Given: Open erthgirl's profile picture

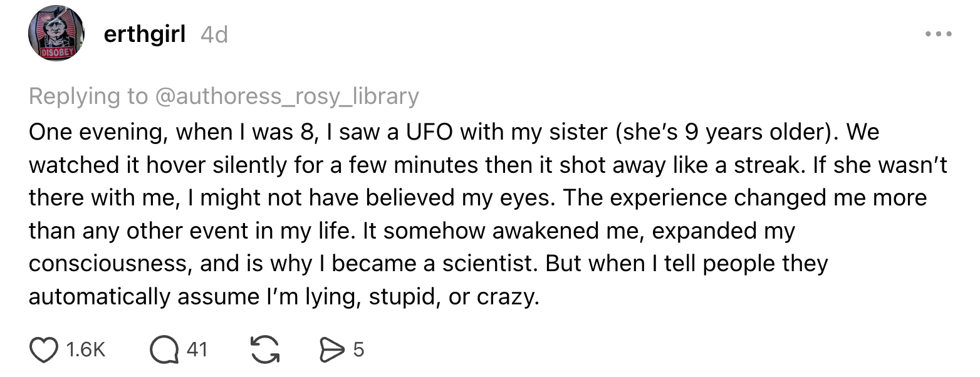Looking at the screenshot, I should tap(56, 33).
